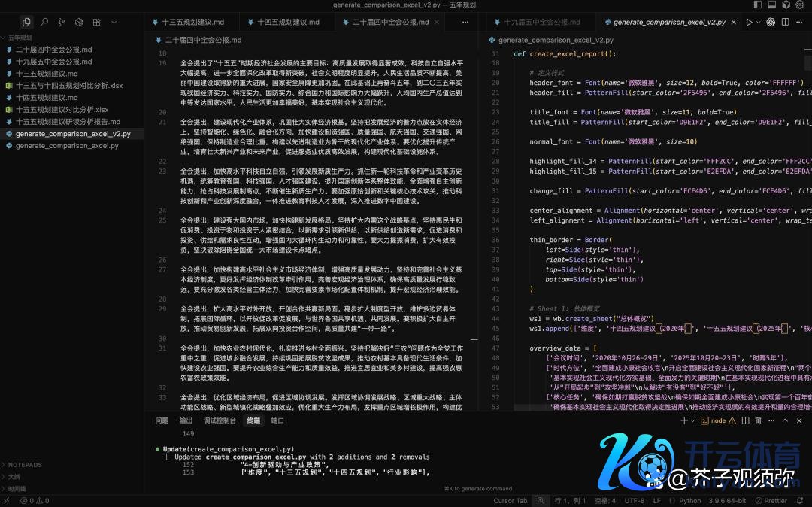Open the settings gear in title bar

[801, 5]
